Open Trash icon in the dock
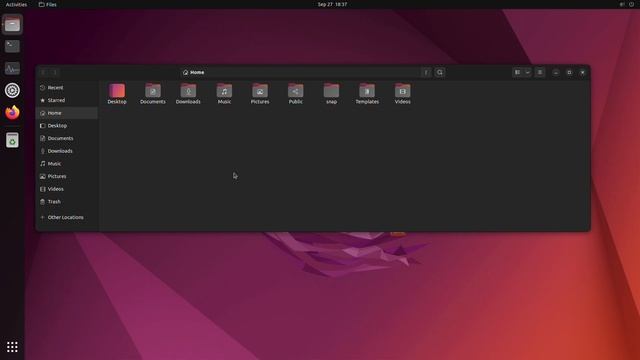This screenshot has width=640, height=360. point(12,140)
